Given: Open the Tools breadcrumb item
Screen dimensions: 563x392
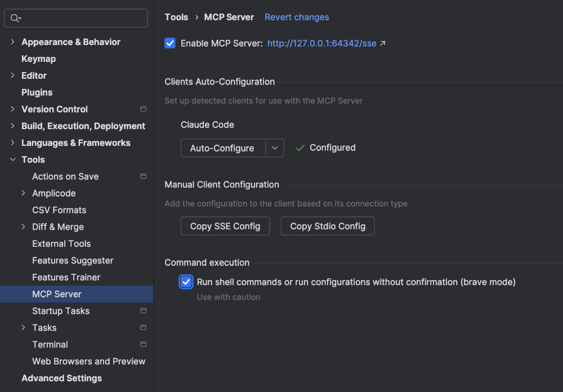Looking at the screenshot, I should [x=176, y=17].
